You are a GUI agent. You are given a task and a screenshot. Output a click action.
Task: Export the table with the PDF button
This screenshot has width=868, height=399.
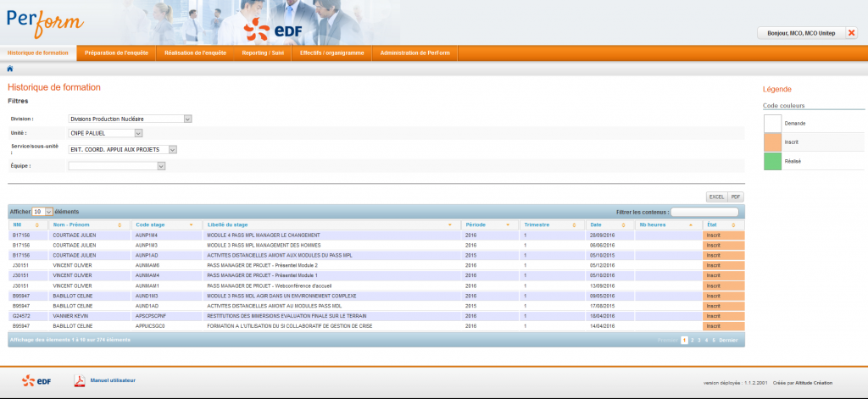point(736,197)
